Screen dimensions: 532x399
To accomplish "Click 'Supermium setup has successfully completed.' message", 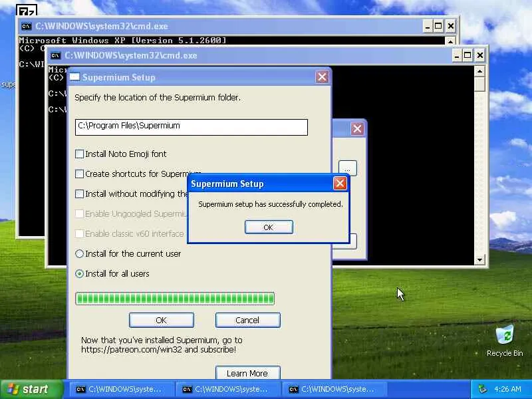I will (271, 204).
